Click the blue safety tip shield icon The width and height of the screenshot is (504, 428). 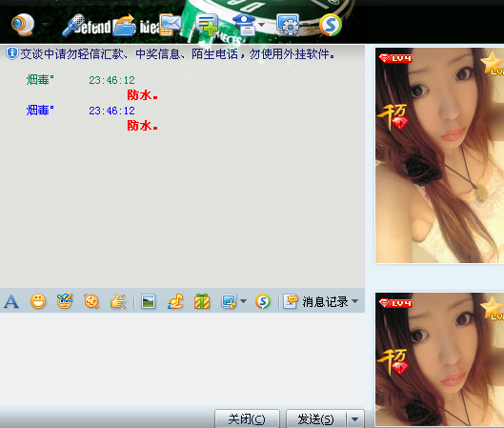pyautogui.click(x=11, y=53)
